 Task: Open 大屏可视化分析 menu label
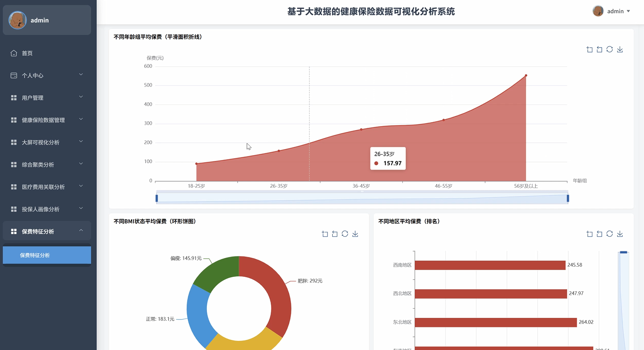pos(40,142)
